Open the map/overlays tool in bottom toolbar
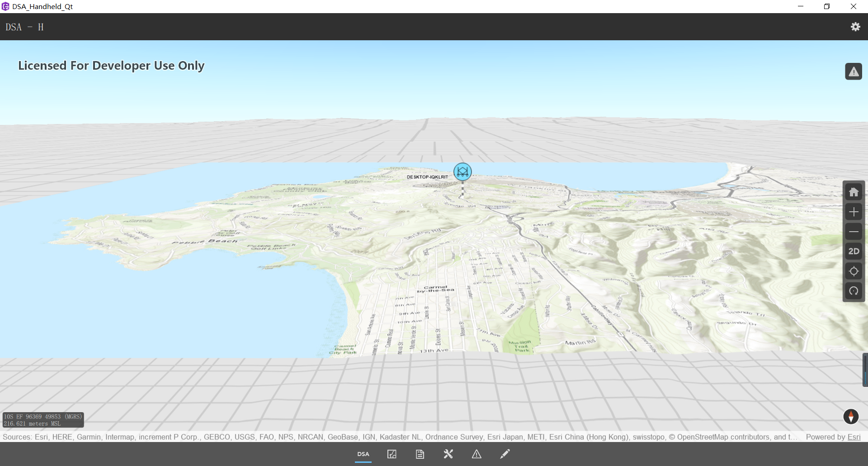Image resolution: width=868 pixels, height=466 pixels. pyautogui.click(x=392, y=454)
